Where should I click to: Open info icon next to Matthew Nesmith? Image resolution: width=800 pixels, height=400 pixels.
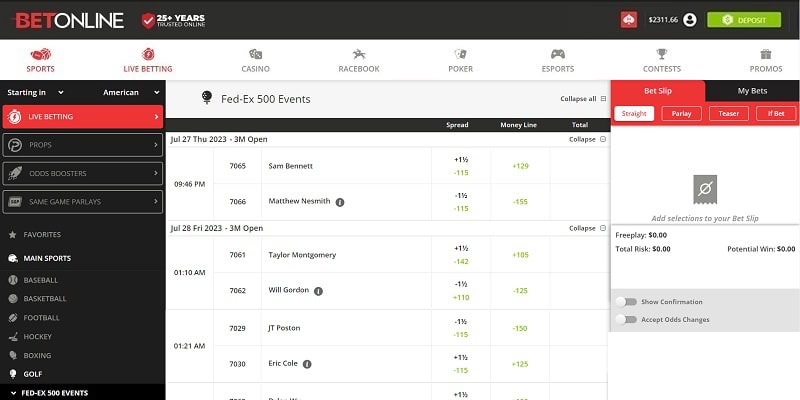click(340, 202)
